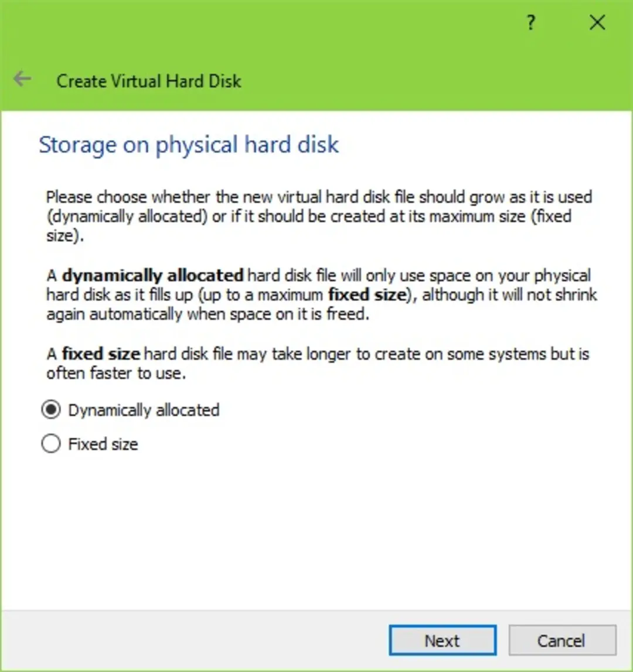Close the Create Virtual Hard Disk dialog
This screenshot has width=633, height=672.
pos(597,22)
